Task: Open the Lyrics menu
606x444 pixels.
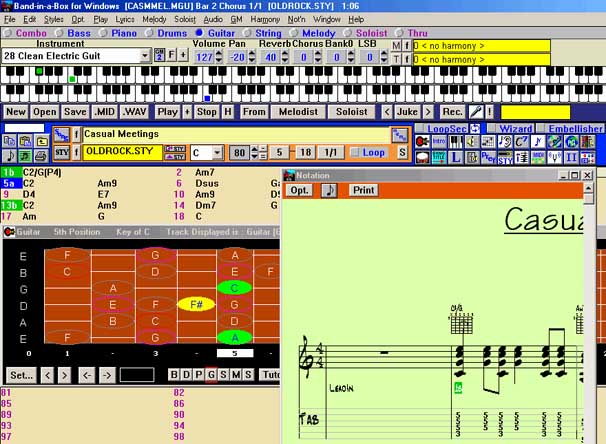Action: click(125, 19)
